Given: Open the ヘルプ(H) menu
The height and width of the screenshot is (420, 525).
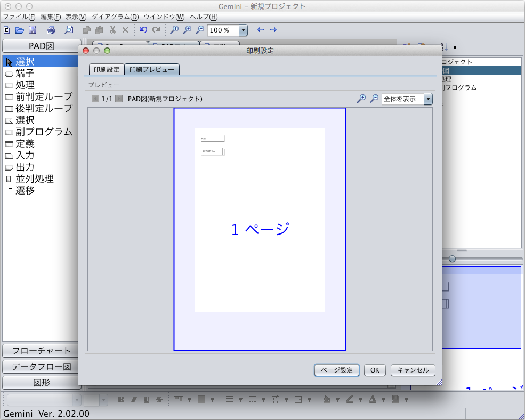Looking at the screenshot, I should (x=204, y=17).
